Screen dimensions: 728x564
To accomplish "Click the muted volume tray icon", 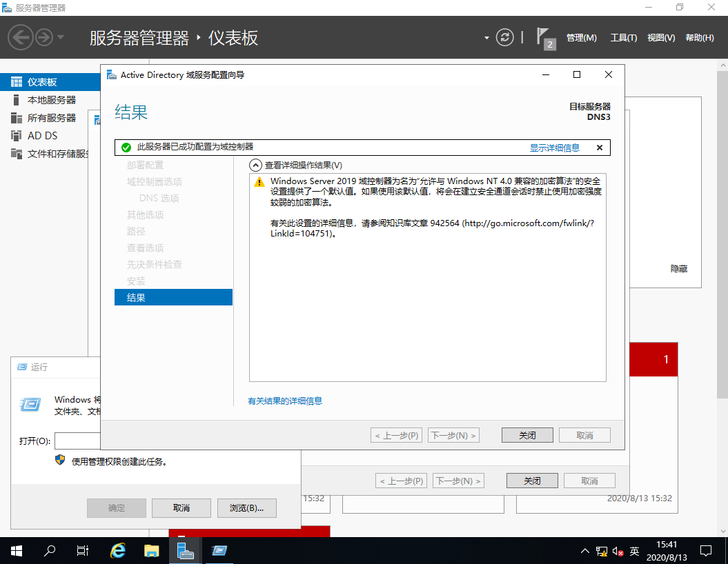I will click(618, 551).
